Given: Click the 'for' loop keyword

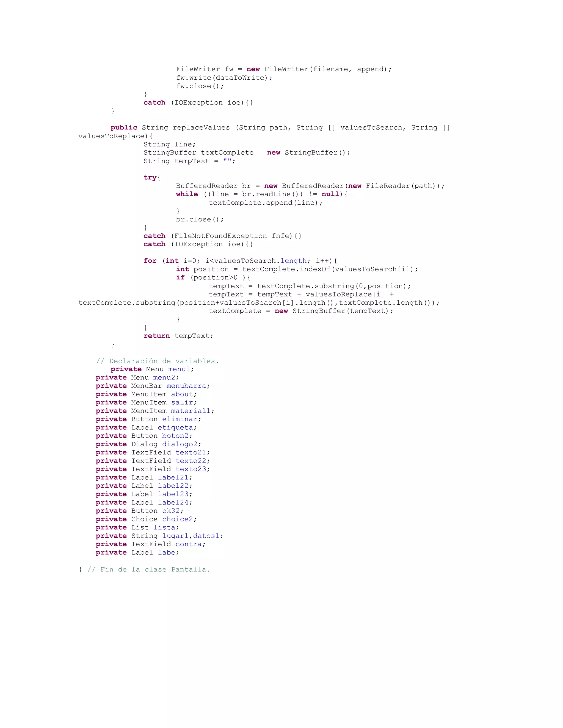Looking at the screenshot, I should (x=150, y=261).
